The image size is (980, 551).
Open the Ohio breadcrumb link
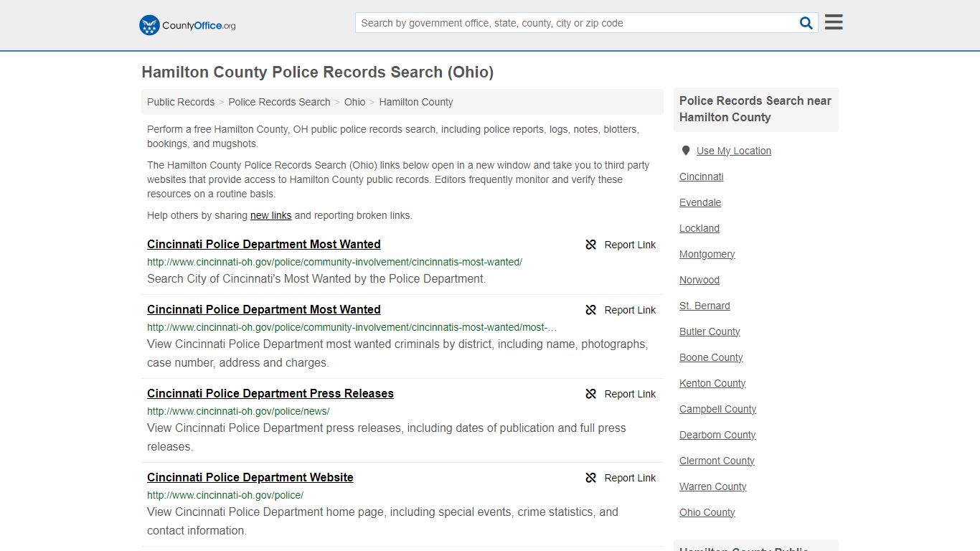pyautogui.click(x=354, y=102)
